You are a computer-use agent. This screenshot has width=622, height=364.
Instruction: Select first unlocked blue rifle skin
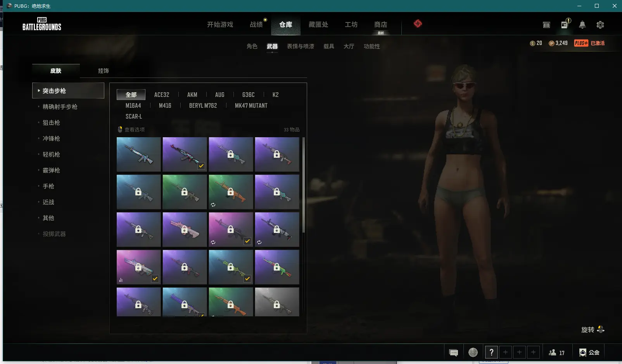pos(138,154)
